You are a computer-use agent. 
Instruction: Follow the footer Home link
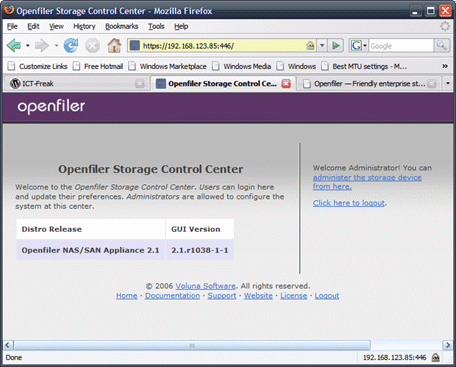pyautogui.click(x=127, y=296)
